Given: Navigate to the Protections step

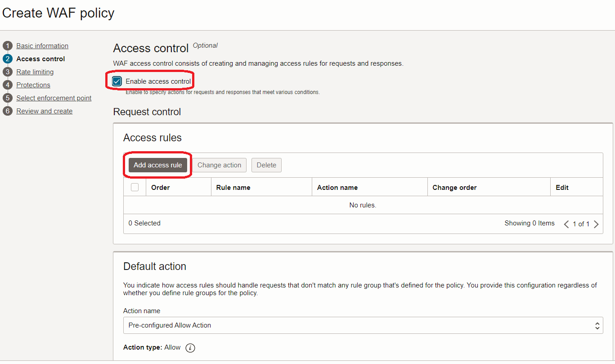Looking at the screenshot, I should 33,85.
